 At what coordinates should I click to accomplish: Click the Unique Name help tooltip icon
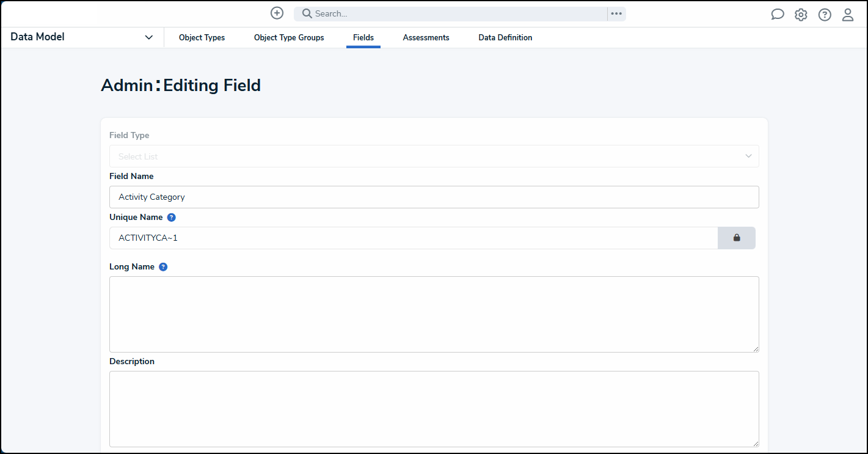click(x=171, y=217)
